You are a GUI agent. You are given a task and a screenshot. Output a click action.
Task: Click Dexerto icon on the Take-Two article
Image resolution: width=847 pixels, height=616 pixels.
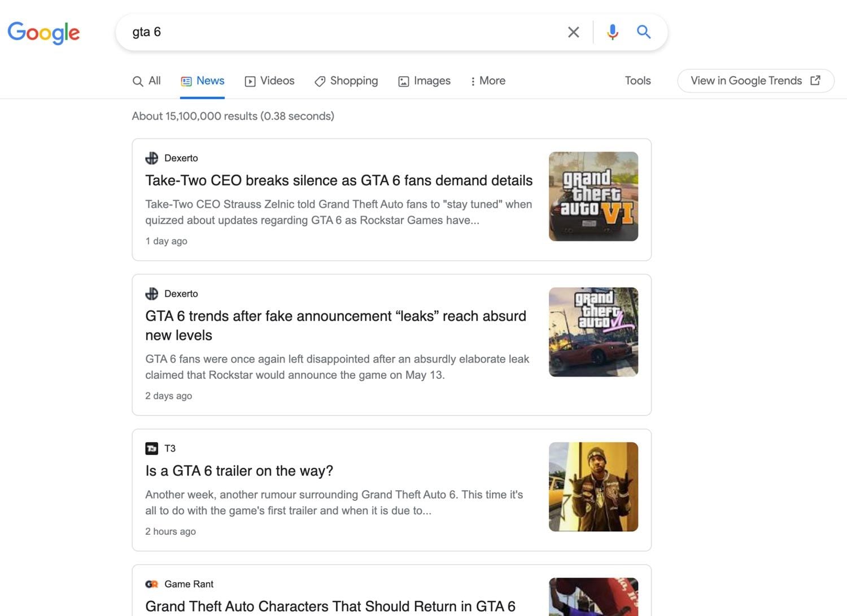click(152, 158)
